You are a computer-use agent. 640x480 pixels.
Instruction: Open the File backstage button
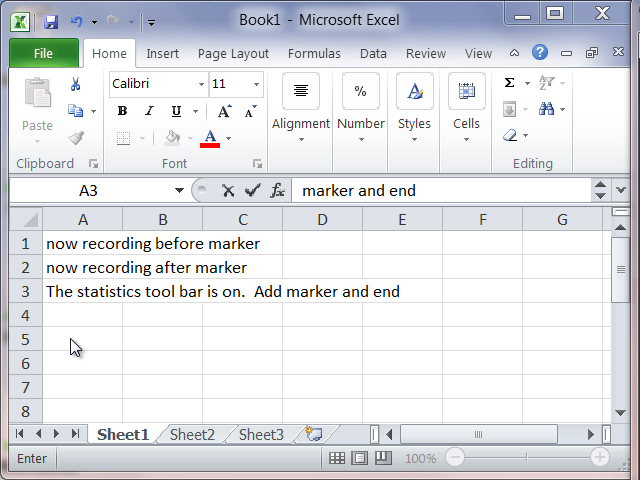(44, 54)
